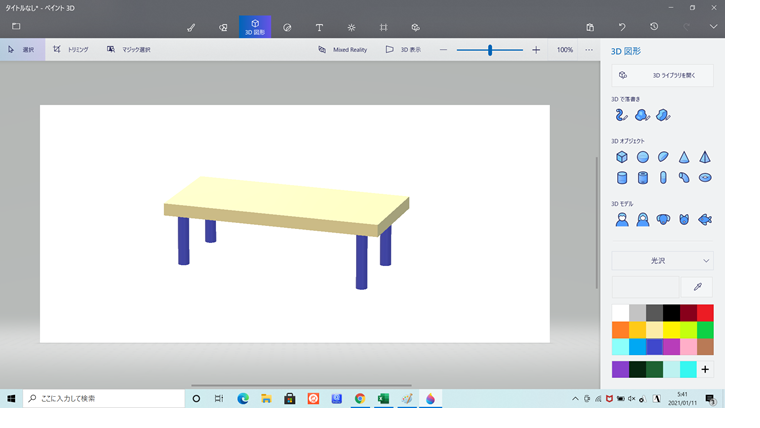Insert the Cat 3D model
760x428 pixels.
click(x=684, y=220)
